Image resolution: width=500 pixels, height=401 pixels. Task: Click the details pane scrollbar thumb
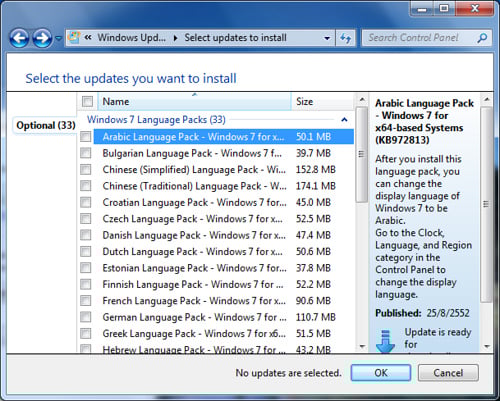[x=486, y=204]
